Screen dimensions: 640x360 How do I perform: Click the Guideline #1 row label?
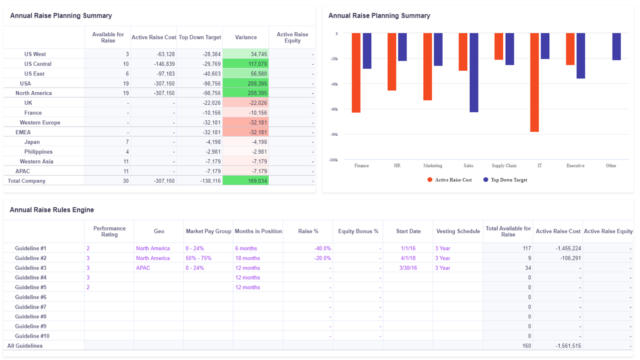pos(31,248)
